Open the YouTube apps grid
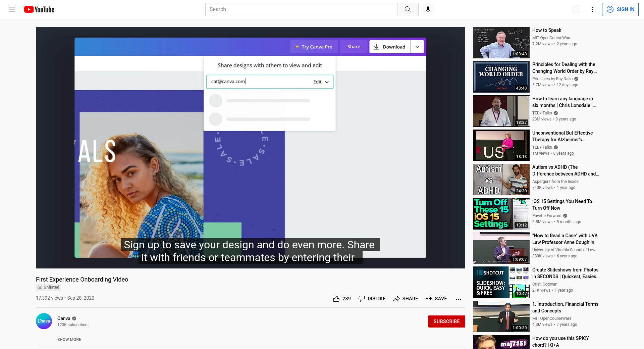Viewport: 644px width, 349px height. point(577,9)
